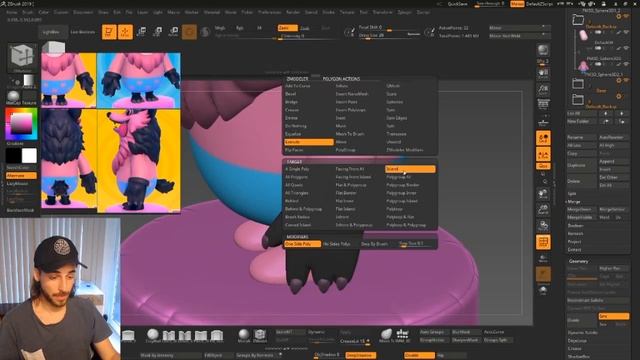Screen dimensions: 640x360
Task: Expand the Dynamic Subdiv section
Action: [582, 333]
